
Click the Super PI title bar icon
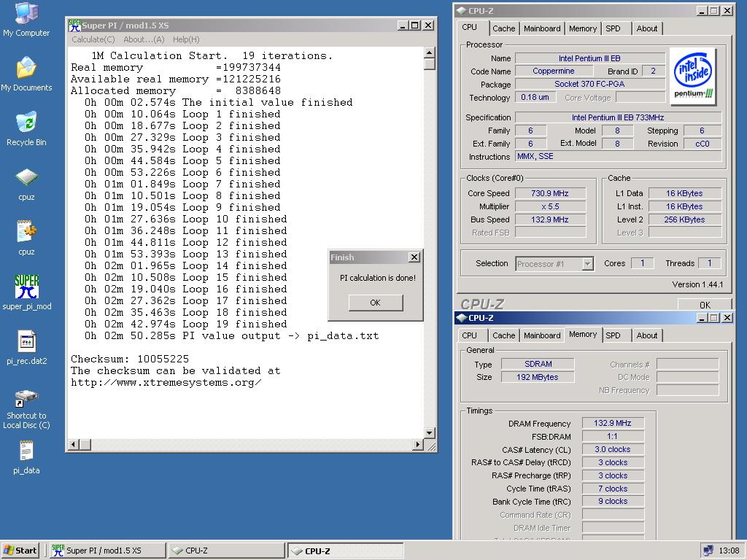point(74,26)
